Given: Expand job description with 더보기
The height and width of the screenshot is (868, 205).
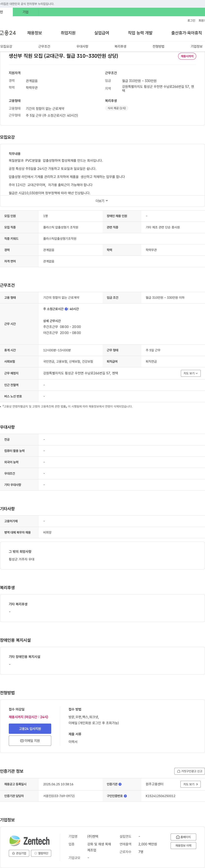Looking at the screenshot, I should pos(102,201).
